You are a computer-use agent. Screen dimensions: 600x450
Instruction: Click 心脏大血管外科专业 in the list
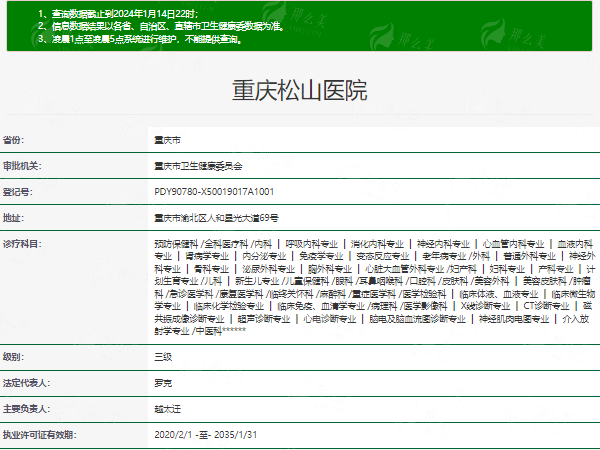(x=404, y=269)
